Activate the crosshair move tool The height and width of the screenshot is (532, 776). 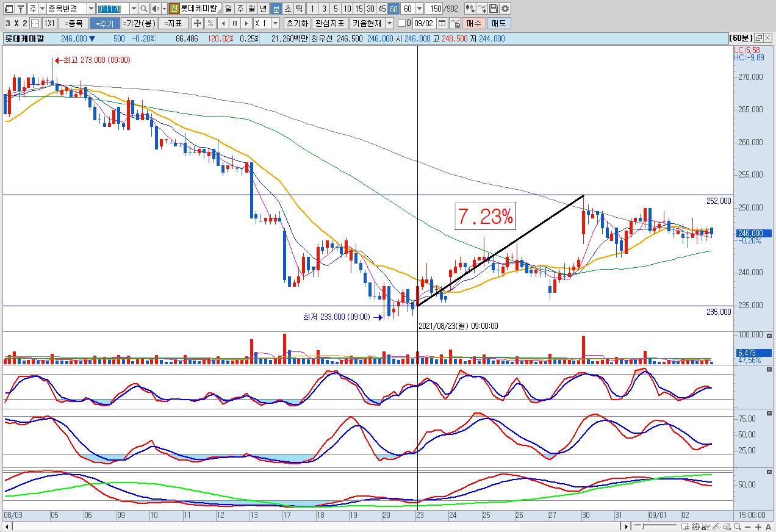[x=197, y=23]
